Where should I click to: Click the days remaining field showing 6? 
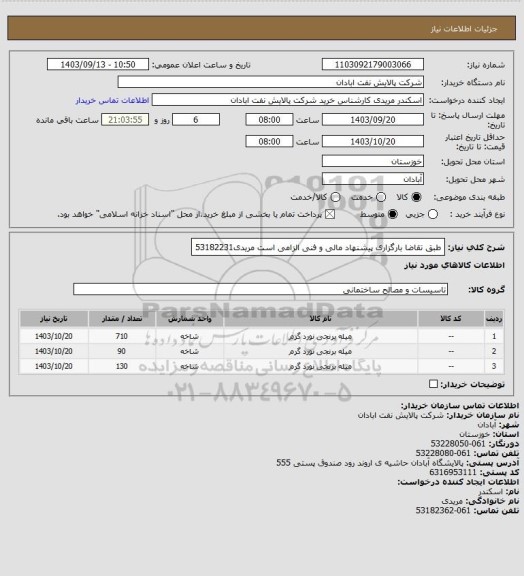[x=196, y=120]
